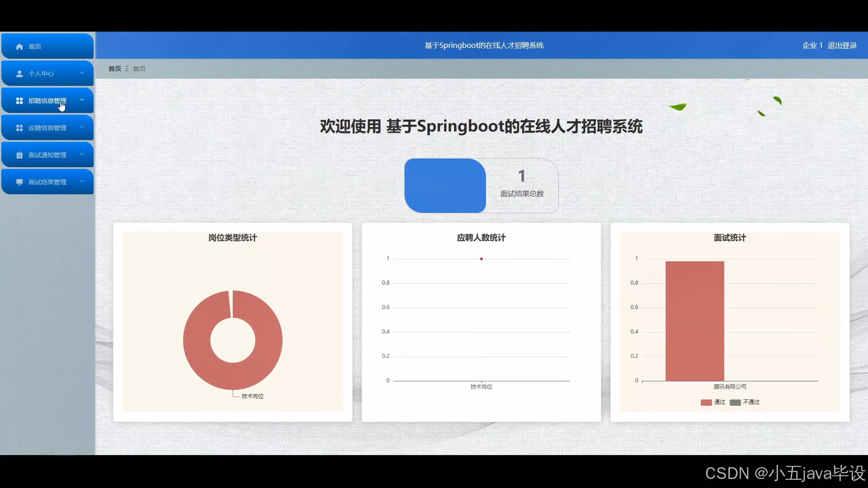
Task: Open the 首页 sidebar menu item
Action: 35,47
